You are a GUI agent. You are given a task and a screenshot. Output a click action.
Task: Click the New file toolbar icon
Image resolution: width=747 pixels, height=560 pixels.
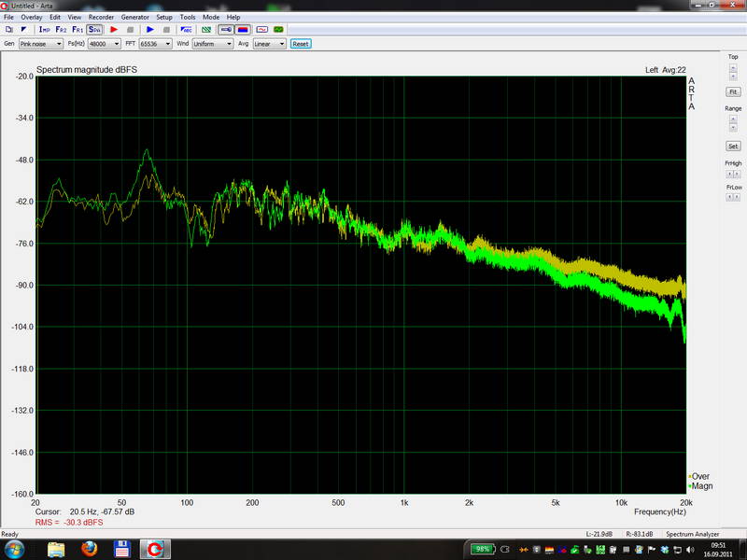tap(9, 30)
